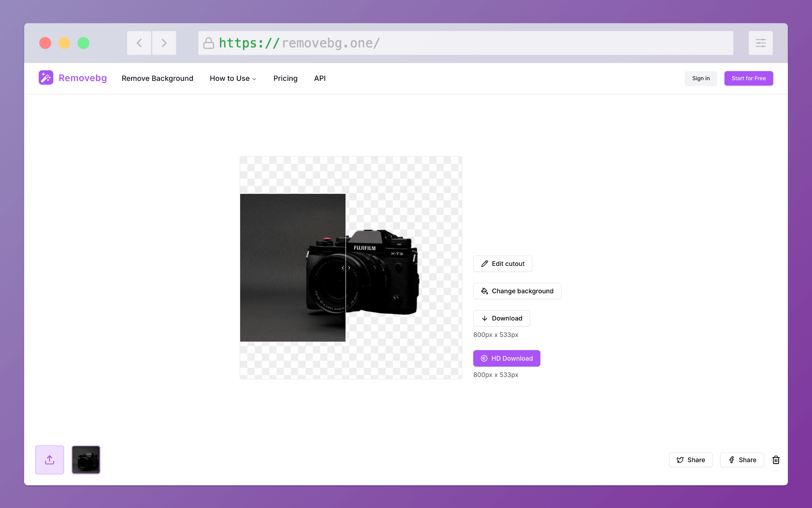Click the before/after comparison slider handle
This screenshot has height=508, width=812.
click(346, 268)
